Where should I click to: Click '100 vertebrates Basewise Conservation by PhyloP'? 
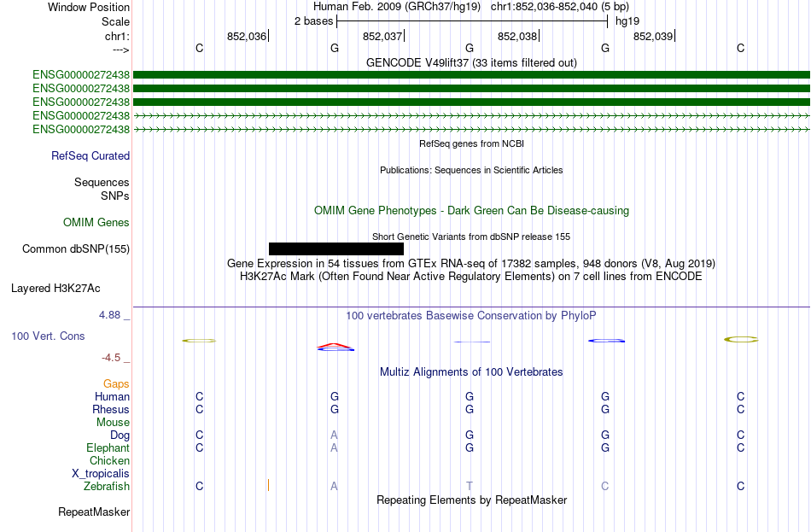click(x=471, y=316)
